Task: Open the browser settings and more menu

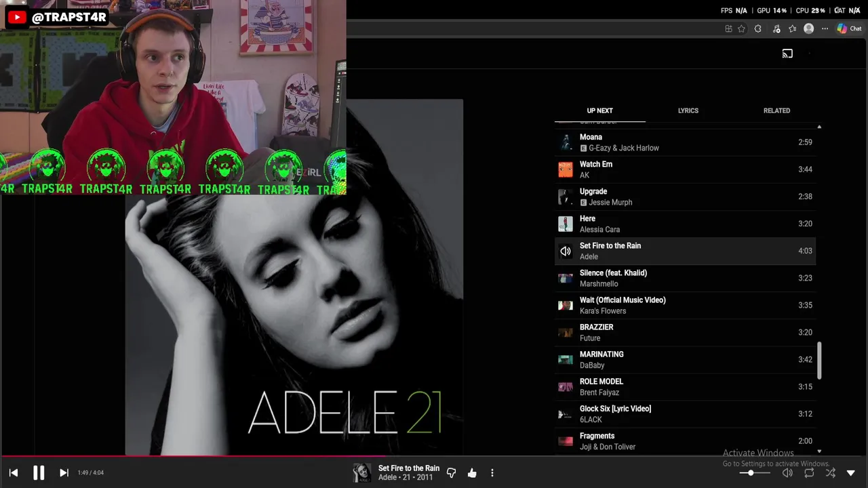Action: tap(825, 28)
